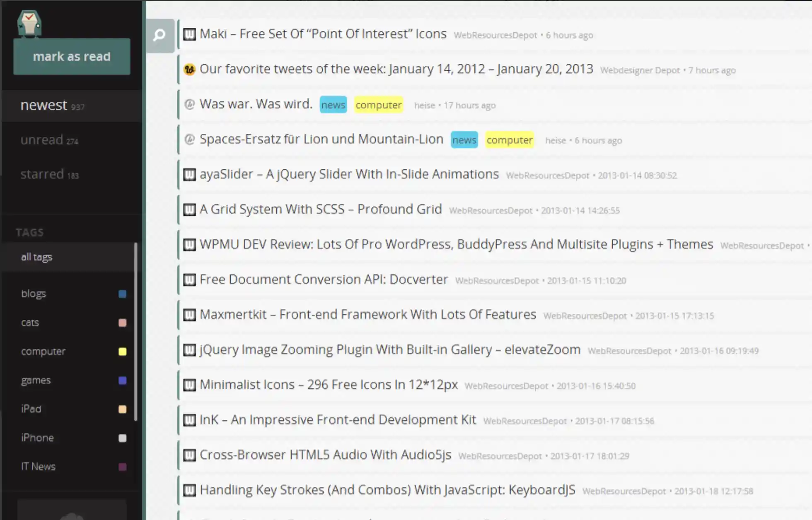Click the computer tag icon in sidebar

[x=122, y=351]
